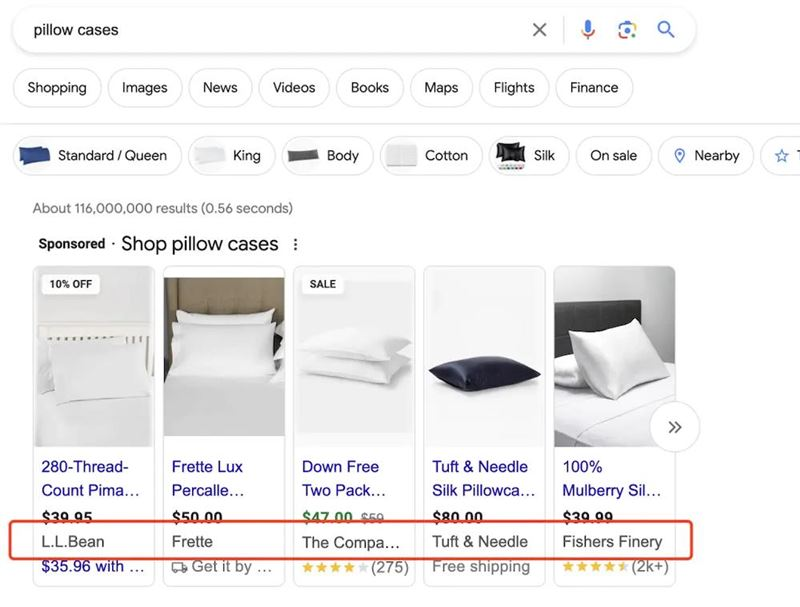Choose the Silk filter chip

(528, 156)
